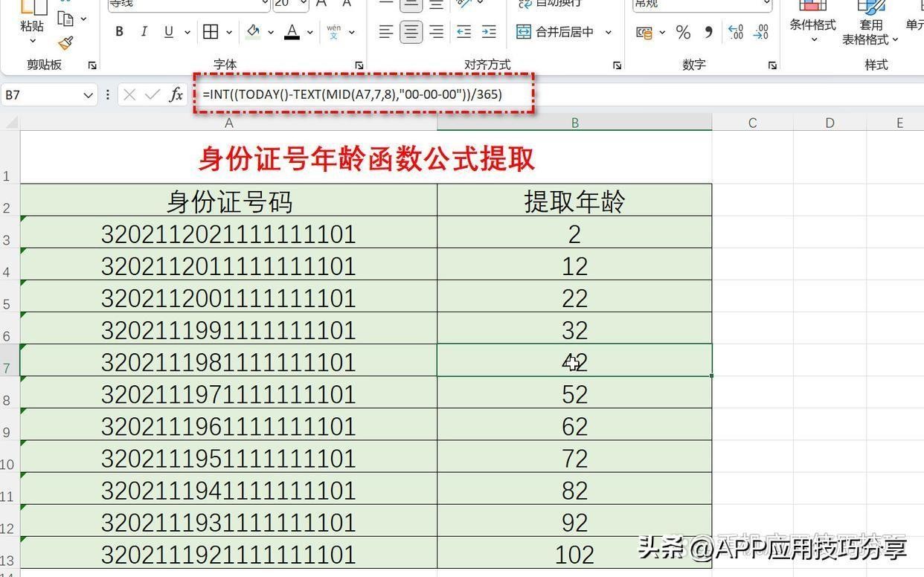Select cell with age value 62
The width and height of the screenshot is (924, 577).
coord(574,426)
